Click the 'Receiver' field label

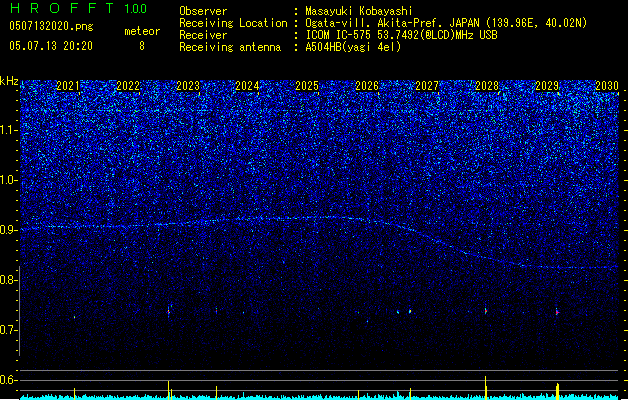(203, 35)
